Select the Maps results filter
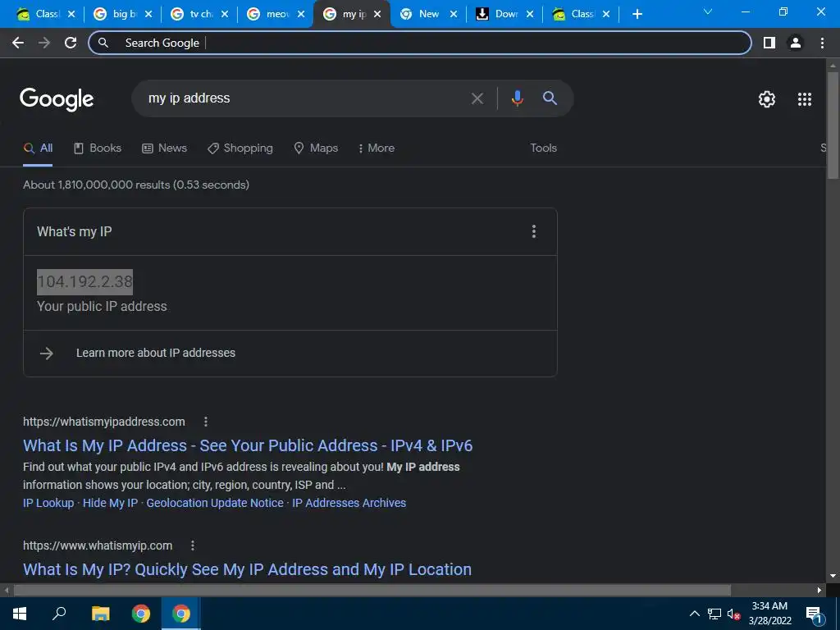Image resolution: width=840 pixels, height=630 pixels. (316, 148)
